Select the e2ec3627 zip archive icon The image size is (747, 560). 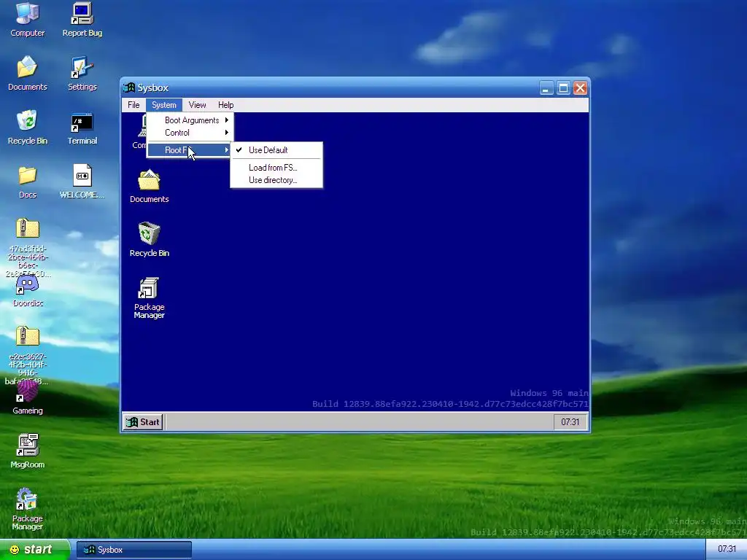27,355
